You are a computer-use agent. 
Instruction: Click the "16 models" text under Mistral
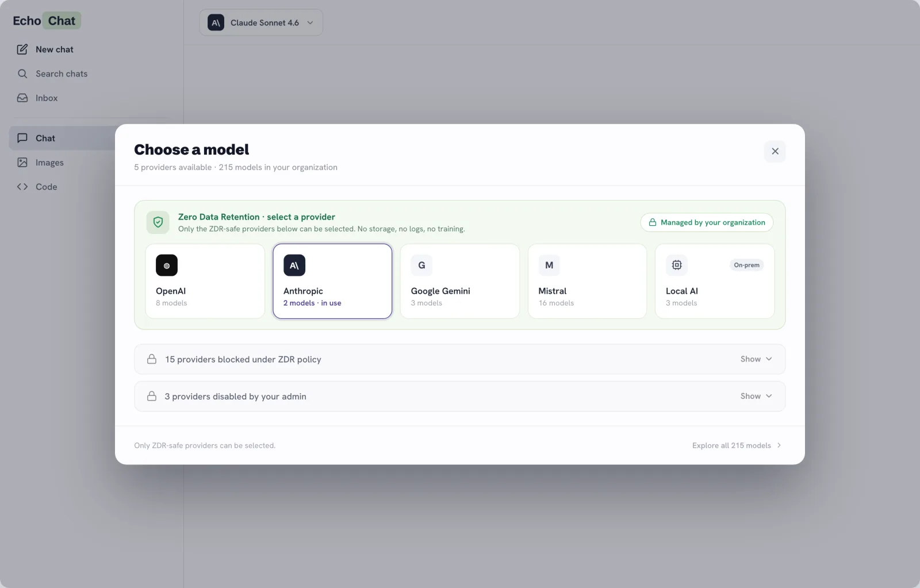pyautogui.click(x=556, y=303)
